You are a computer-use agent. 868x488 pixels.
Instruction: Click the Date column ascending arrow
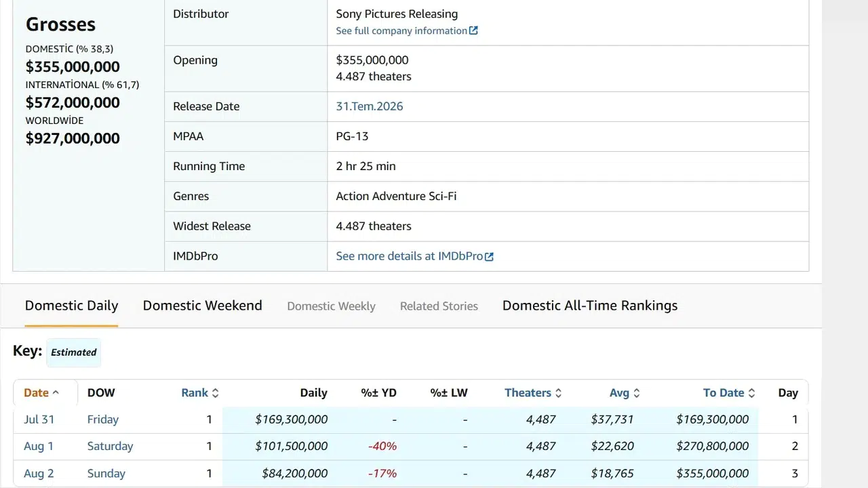pyautogui.click(x=56, y=393)
